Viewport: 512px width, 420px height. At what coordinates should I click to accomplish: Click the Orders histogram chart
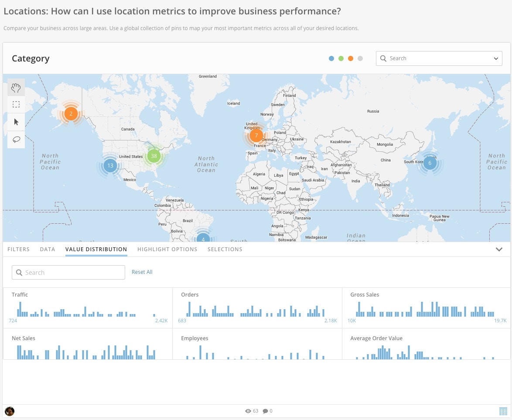[x=256, y=309]
